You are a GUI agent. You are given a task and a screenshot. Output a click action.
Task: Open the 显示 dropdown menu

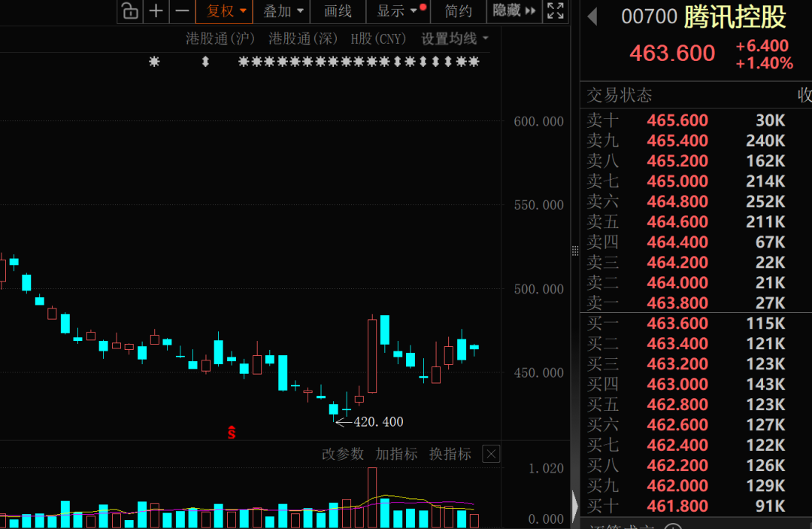pos(398,11)
